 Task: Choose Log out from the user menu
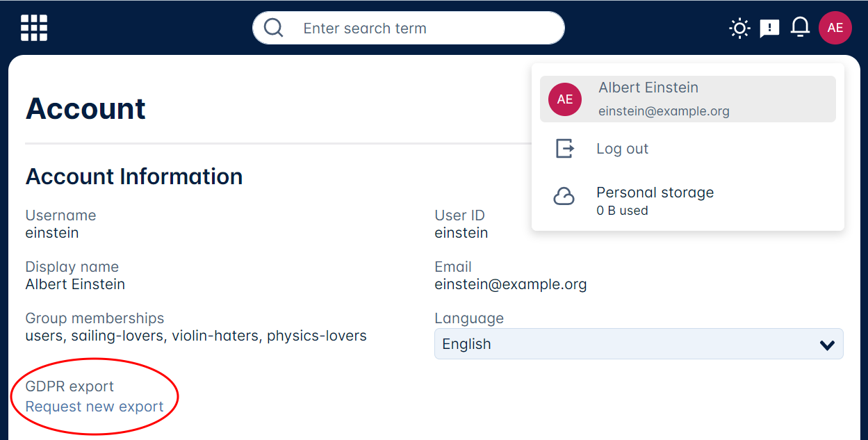[x=622, y=148]
